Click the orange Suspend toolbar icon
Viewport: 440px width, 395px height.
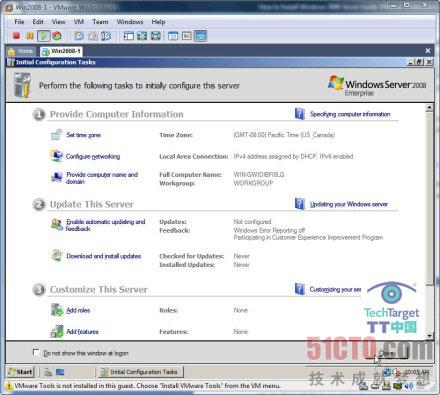point(30,36)
